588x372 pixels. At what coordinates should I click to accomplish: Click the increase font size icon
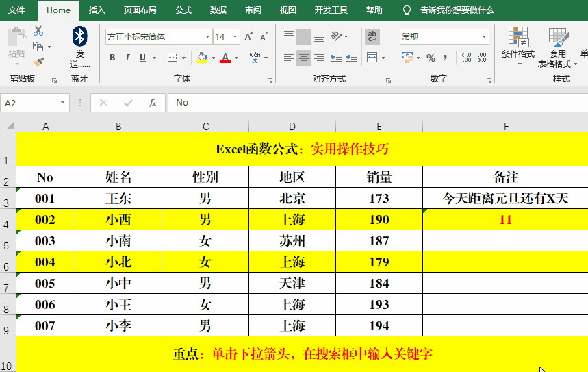248,37
